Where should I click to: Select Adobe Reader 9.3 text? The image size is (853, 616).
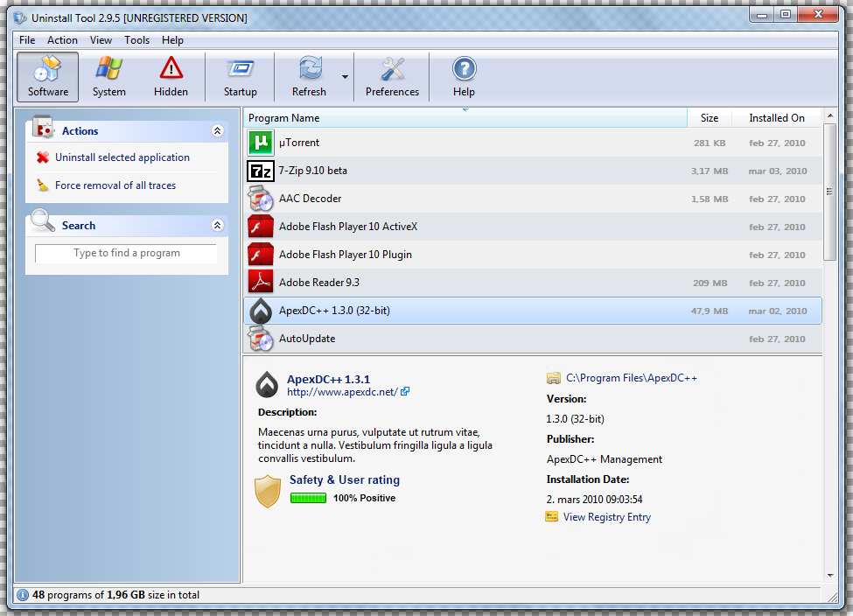(319, 283)
